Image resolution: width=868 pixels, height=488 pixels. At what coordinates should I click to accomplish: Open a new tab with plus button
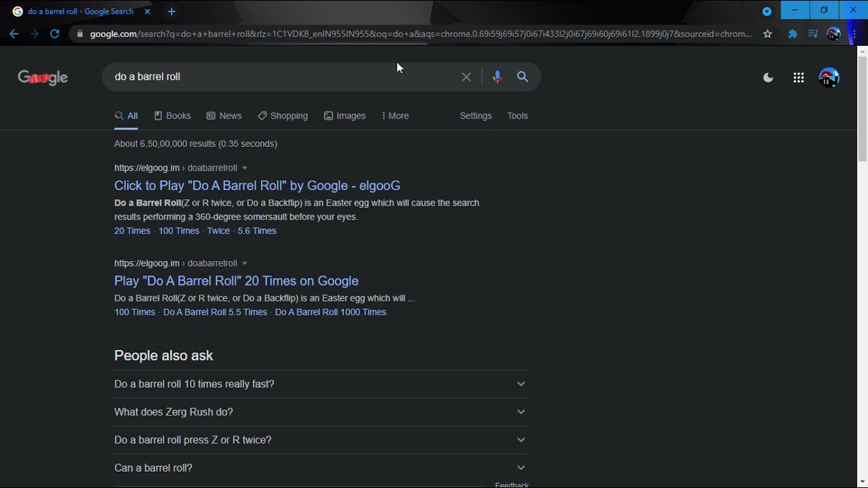coord(172,12)
